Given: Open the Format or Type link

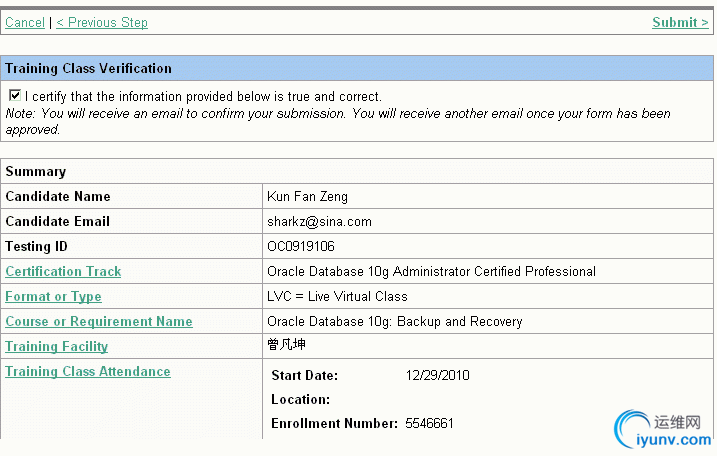Looking at the screenshot, I should click(x=53, y=296).
